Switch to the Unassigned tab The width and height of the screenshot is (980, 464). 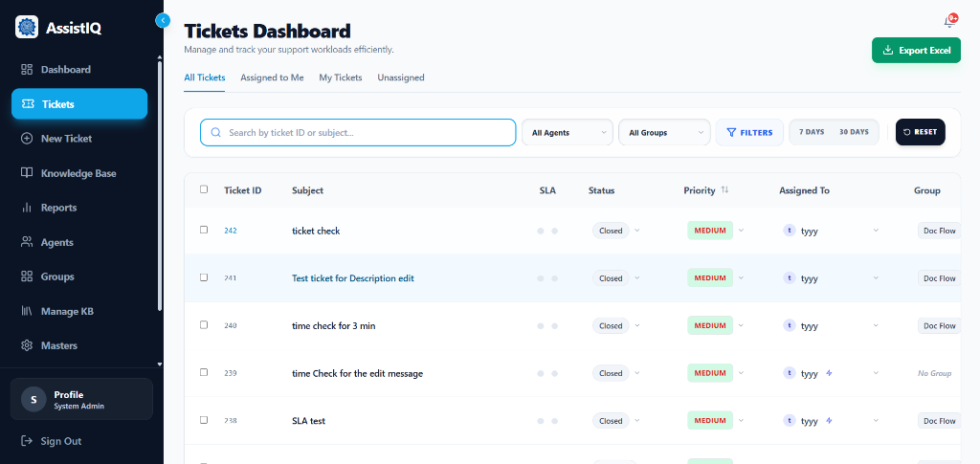[x=401, y=77]
